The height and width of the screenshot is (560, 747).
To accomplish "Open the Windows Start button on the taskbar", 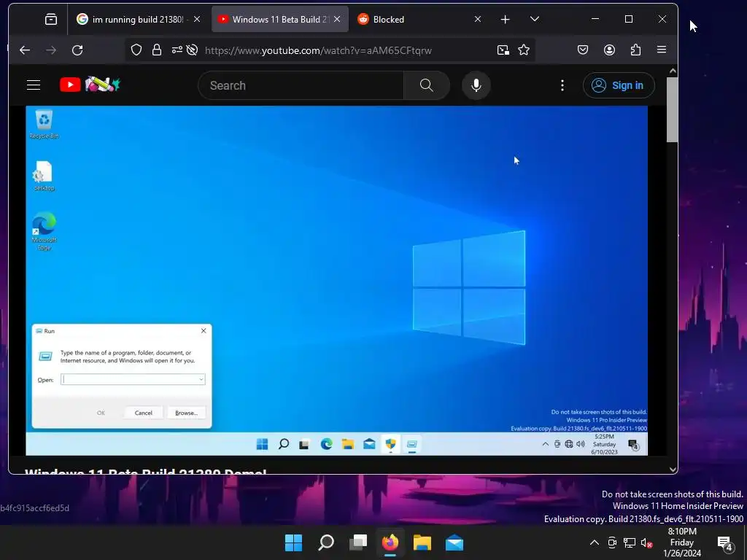I will tap(293, 542).
